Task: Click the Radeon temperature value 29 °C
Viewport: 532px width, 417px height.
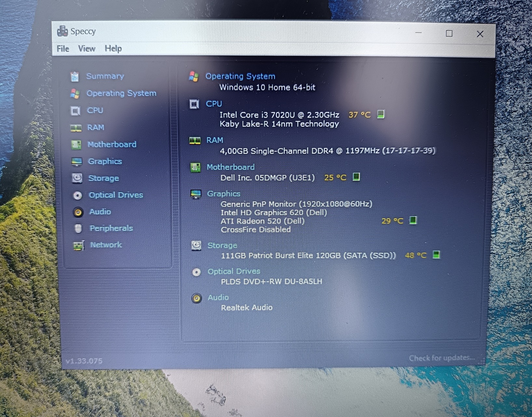Action: pos(392,221)
